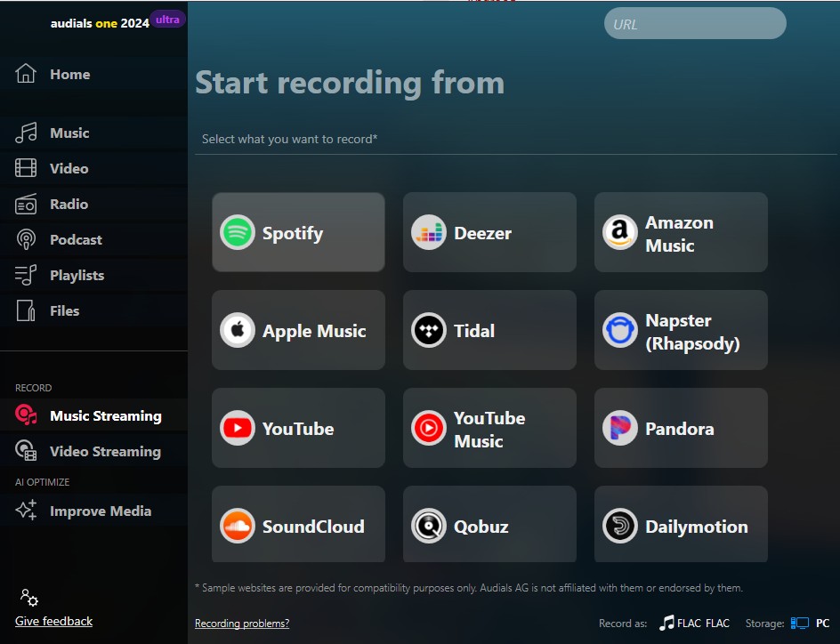
Task: Select Video Streaming in Record menu
Action: click(93, 451)
